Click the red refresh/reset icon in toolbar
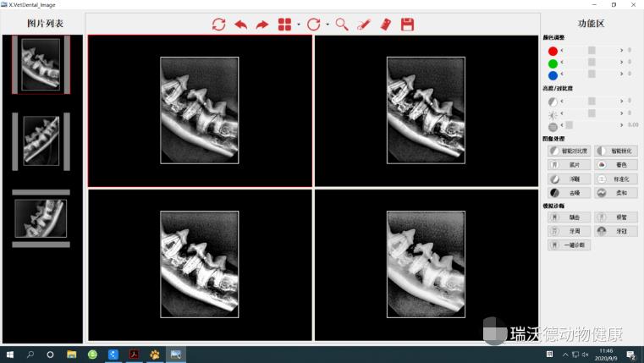 pos(218,25)
